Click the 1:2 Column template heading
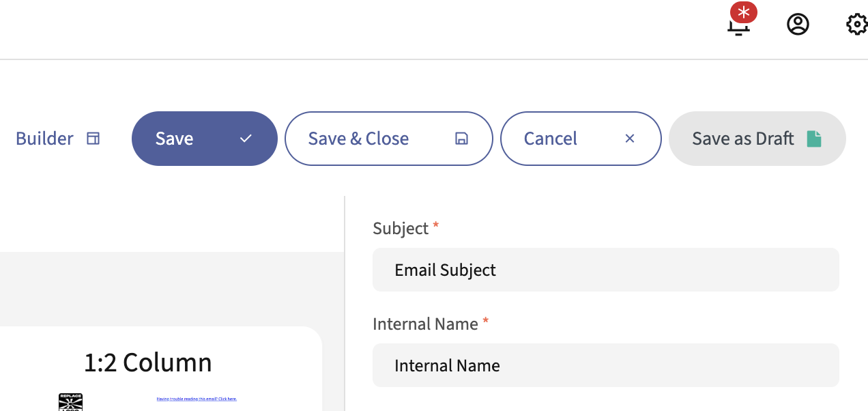 (x=148, y=362)
